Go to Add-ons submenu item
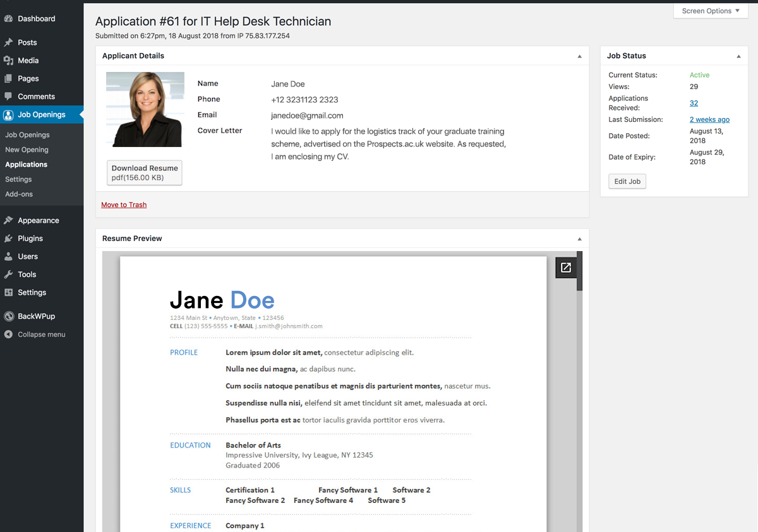The height and width of the screenshot is (532, 758). [19, 194]
